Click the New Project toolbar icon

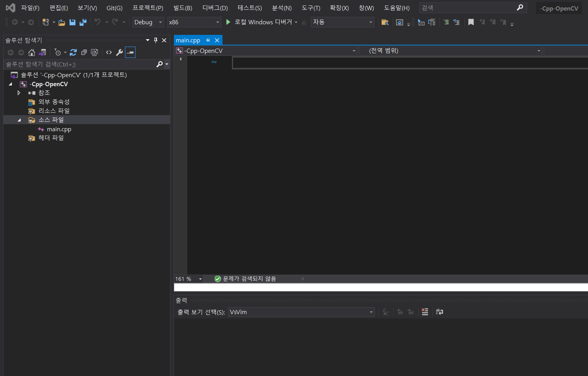[x=45, y=22]
